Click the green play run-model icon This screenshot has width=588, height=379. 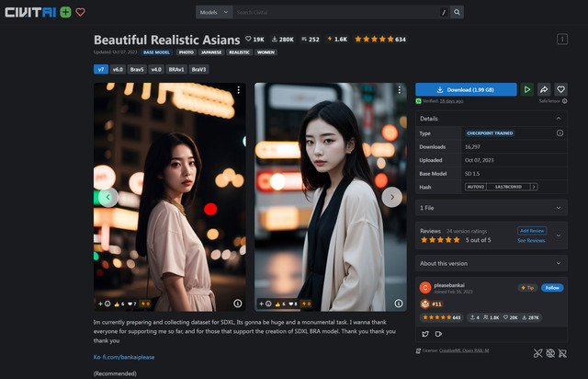point(526,89)
